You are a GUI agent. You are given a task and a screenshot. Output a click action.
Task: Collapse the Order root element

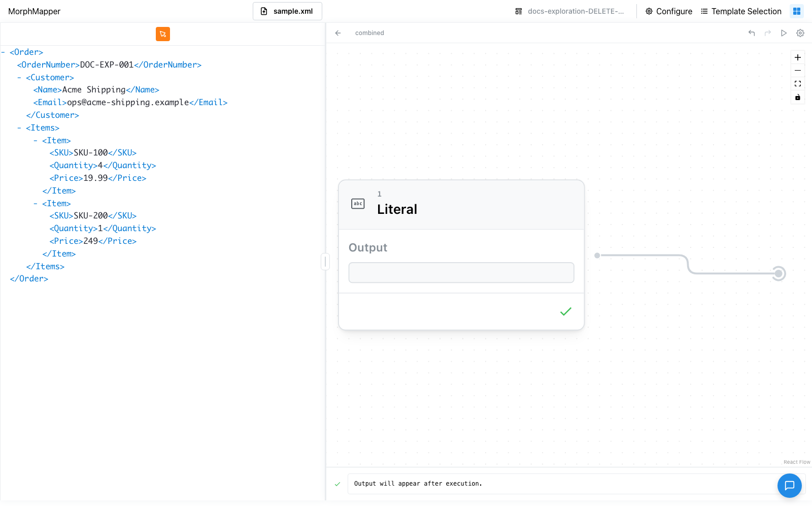click(3, 52)
